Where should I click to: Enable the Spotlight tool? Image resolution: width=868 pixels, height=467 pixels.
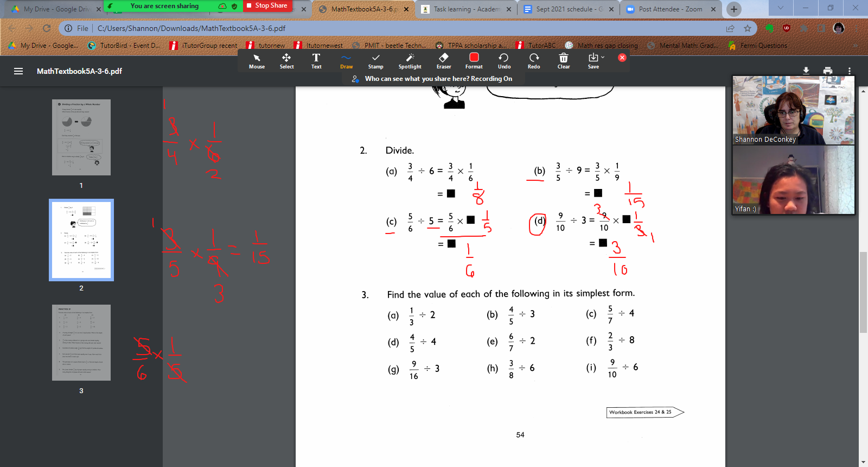point(410,61)
